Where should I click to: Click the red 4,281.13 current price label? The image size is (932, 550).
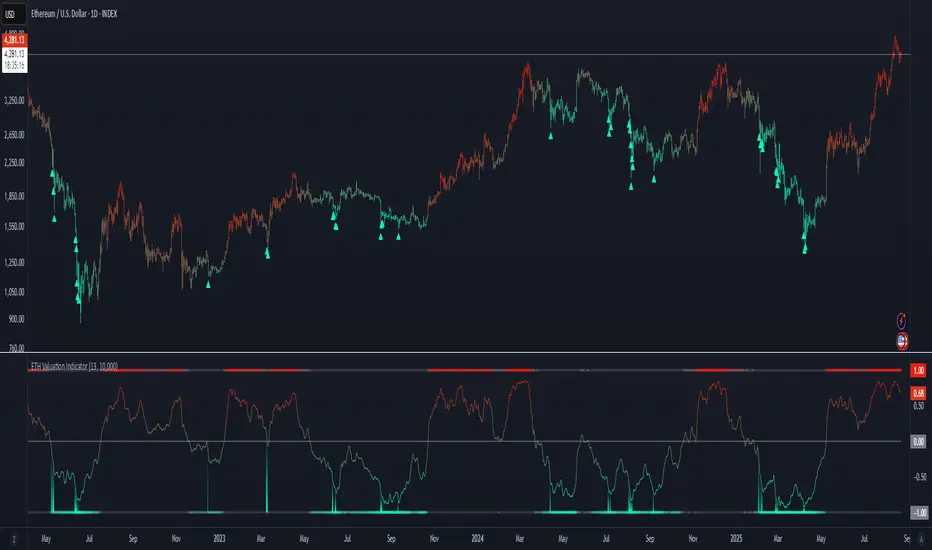tap(14, 40)
